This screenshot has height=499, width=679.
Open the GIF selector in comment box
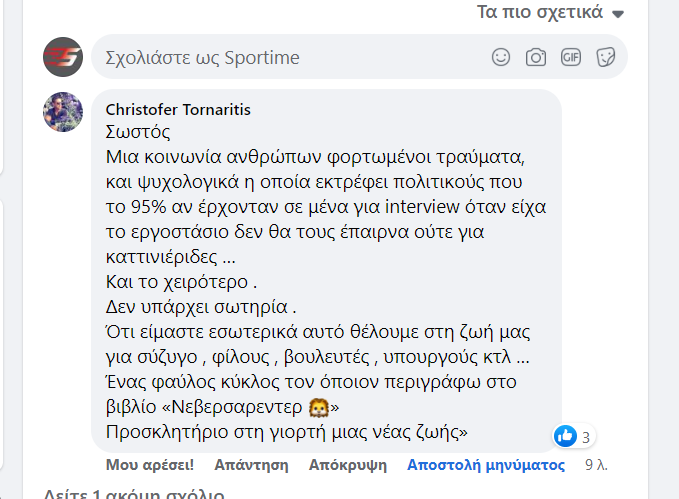[x=571, y=57]
